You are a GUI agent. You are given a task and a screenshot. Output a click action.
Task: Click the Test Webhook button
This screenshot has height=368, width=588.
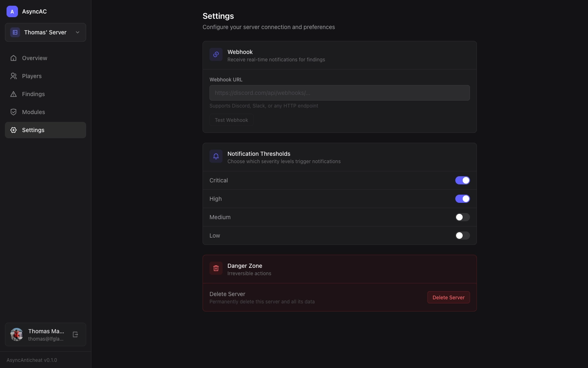[231, 120]
